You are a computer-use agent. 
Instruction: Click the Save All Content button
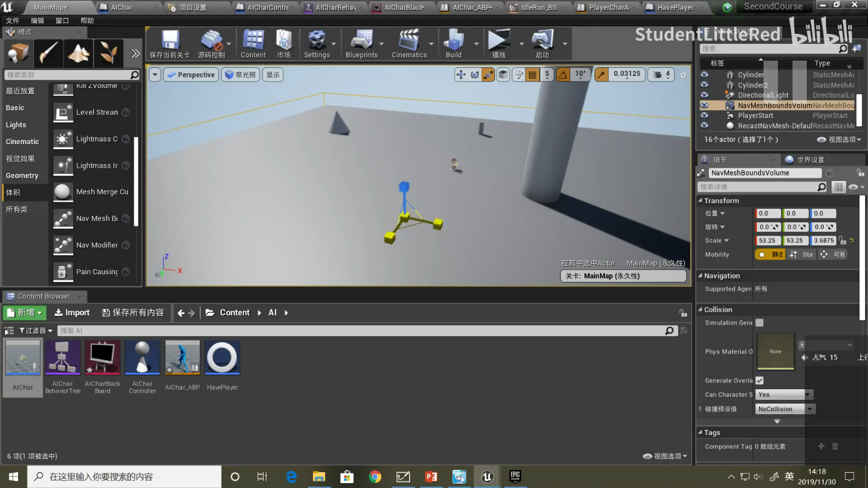pyautogui.click(x=133, y=313)
